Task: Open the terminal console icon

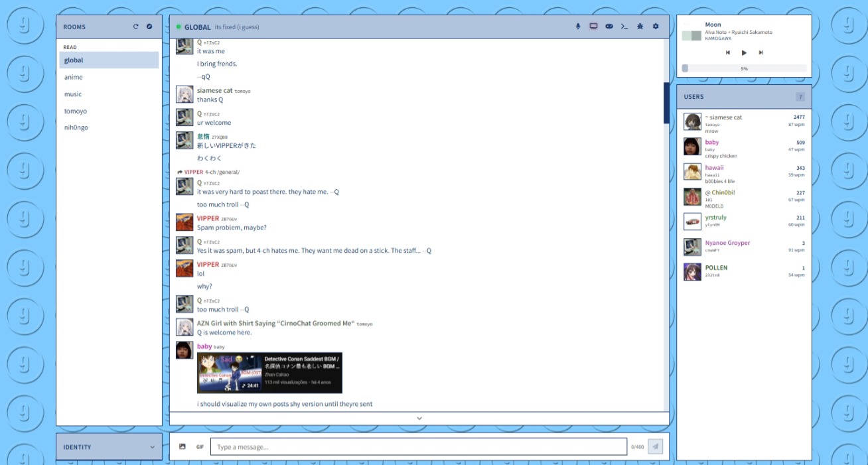Action: [624, 27]
